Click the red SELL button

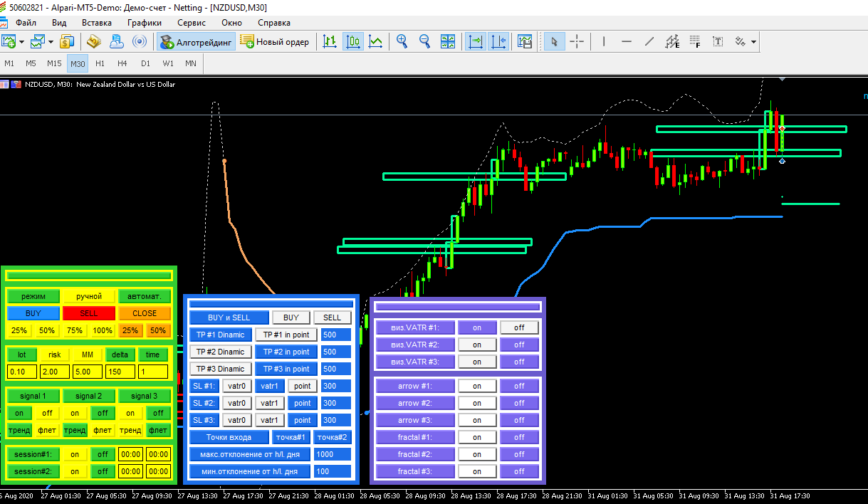pos(88,313)
